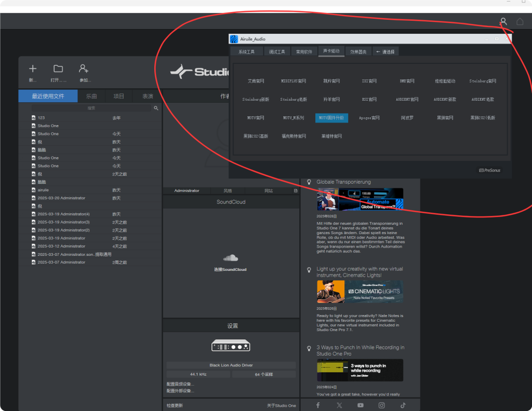Click the file icon of the 123 entry

coord(34,118)
